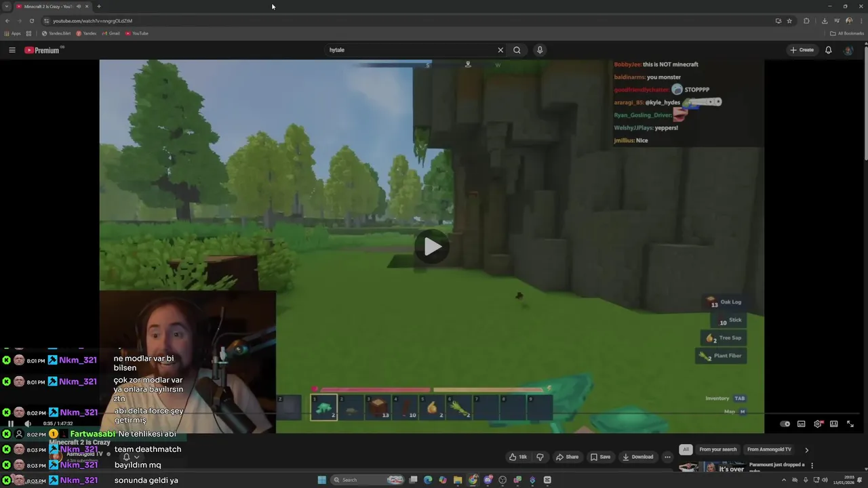Open the YouTube bookmark
This screenshot has width=868, height=488.
(x=137, y=33)
